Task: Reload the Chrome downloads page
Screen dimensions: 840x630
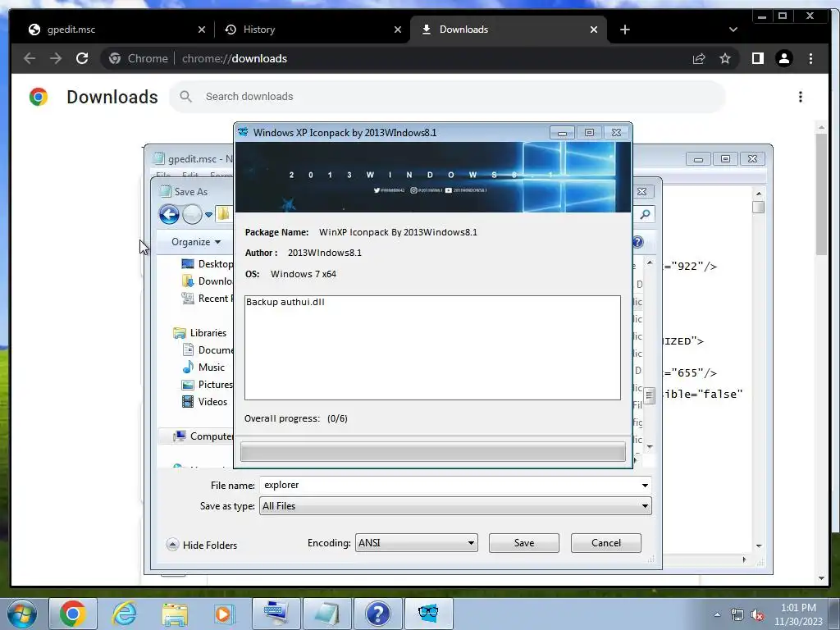Action: pos(82,58)
